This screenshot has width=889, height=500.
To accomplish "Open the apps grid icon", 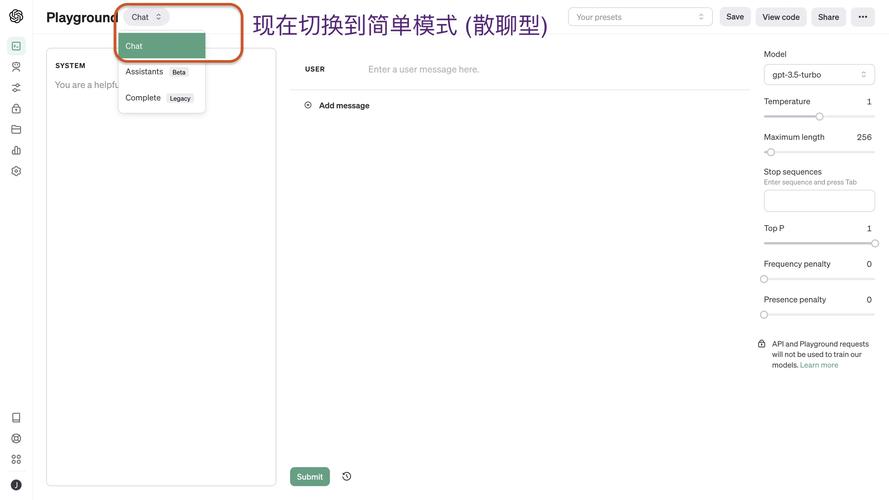I will (x=16, y=459).
